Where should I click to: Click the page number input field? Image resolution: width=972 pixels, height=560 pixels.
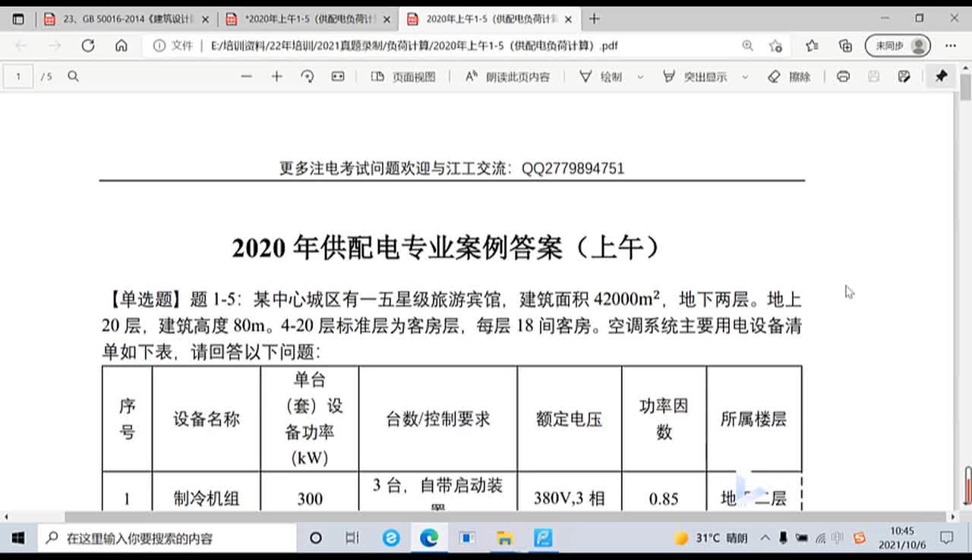[19, 77]
